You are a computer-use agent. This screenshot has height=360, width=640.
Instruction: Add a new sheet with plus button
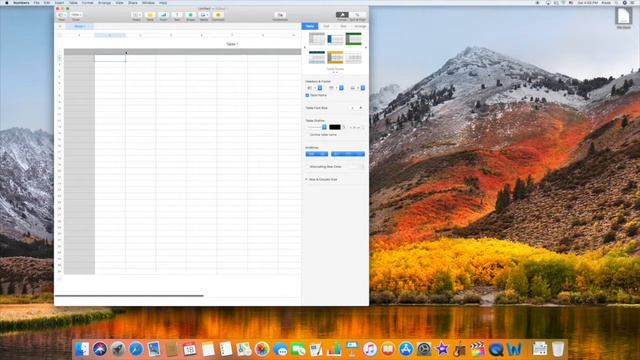(60, 26)
